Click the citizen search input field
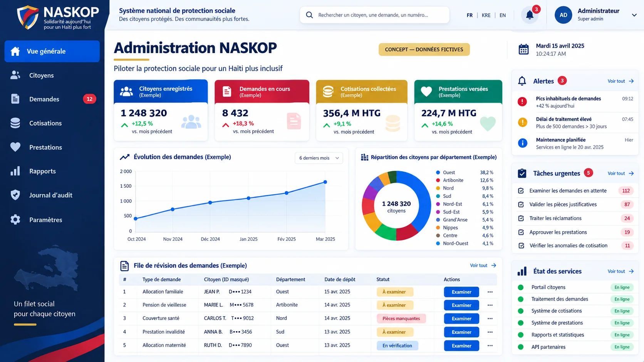The width and height of the screenshot is (644, 362). (375, 15)
